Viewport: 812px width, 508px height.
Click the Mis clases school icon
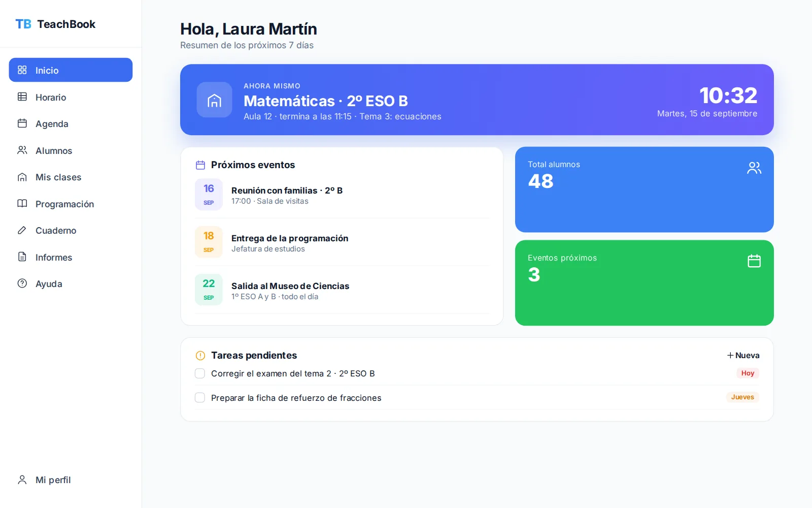coord(22,177)
